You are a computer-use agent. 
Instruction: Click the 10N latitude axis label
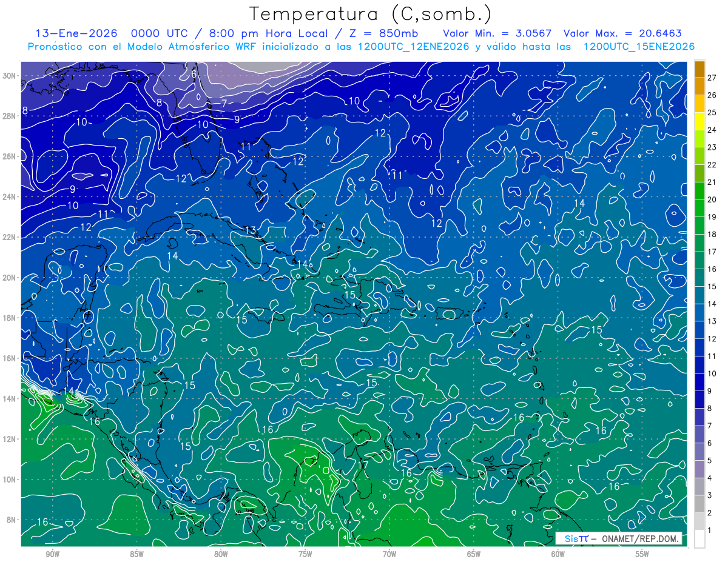10,480
